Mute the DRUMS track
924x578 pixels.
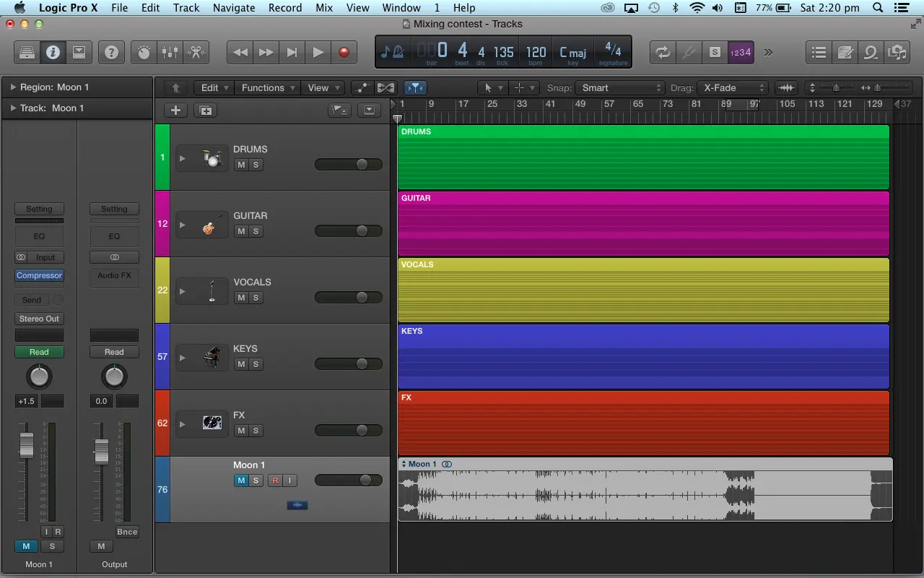[x=241, y=165]
